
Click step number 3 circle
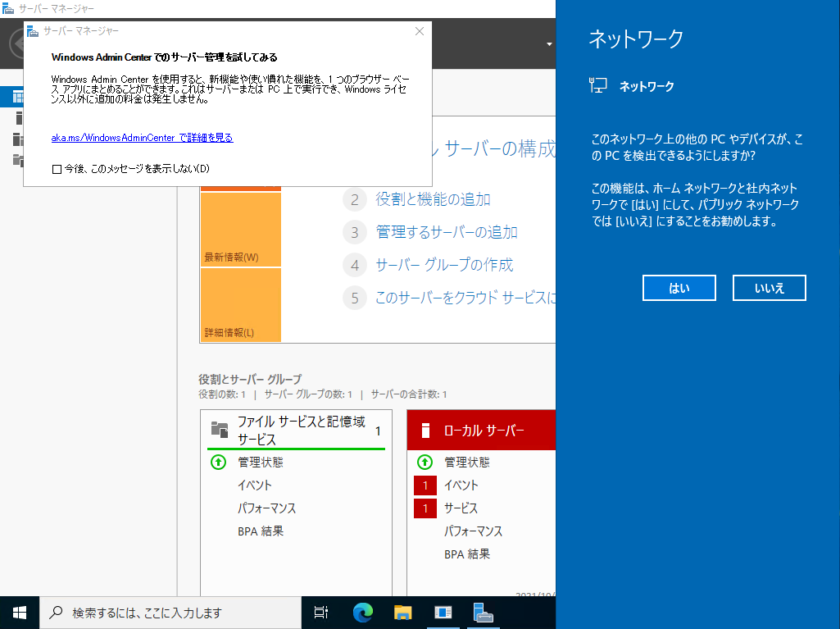355,233
